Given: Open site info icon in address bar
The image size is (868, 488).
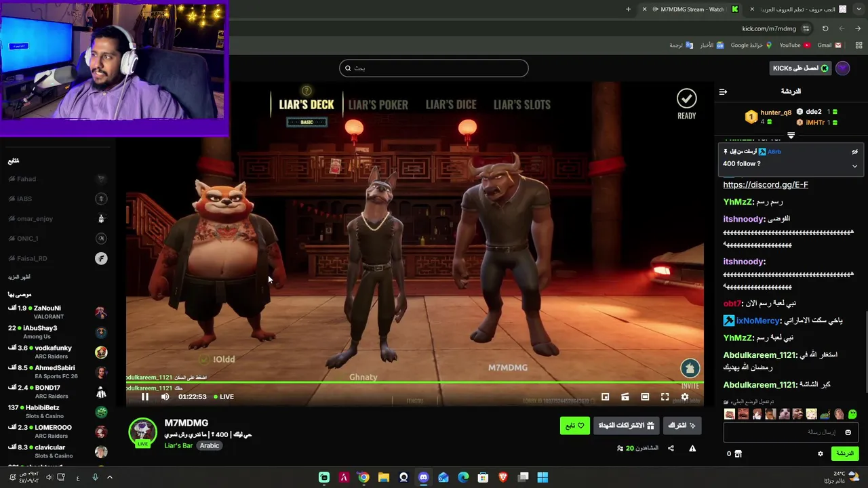Looking at the screenshot, I should 806,28.
